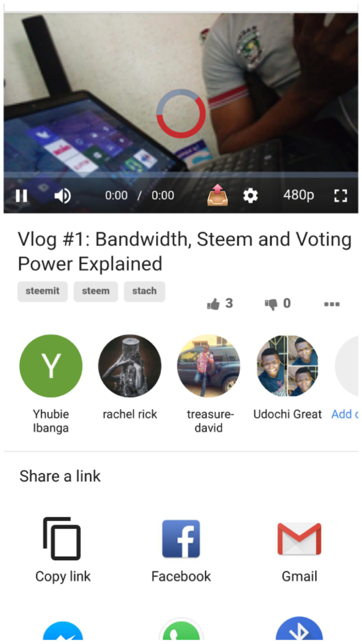Tap the Copy link icon

pos(62,538)
